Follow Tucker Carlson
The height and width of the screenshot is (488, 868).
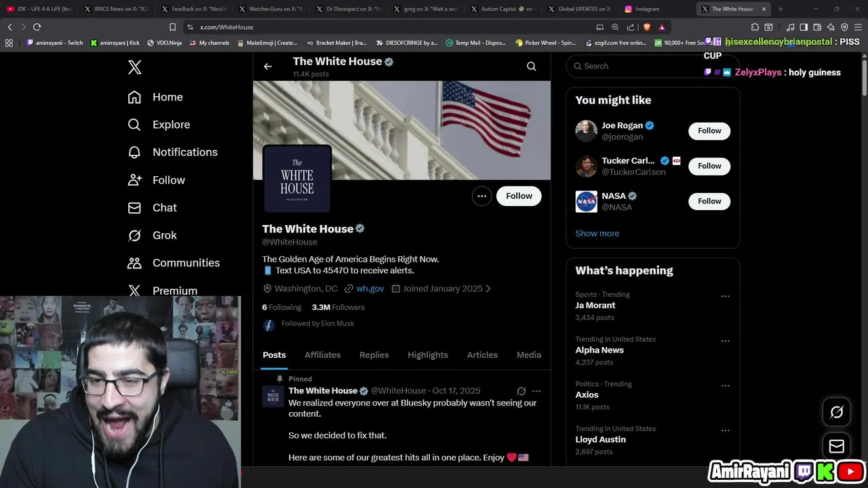pos(709,166)
